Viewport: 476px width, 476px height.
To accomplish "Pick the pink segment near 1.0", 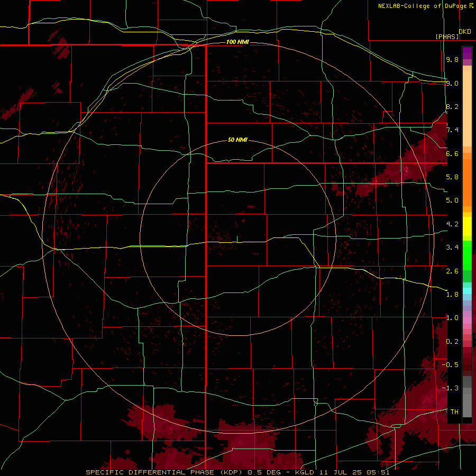I will pos(467,321).
